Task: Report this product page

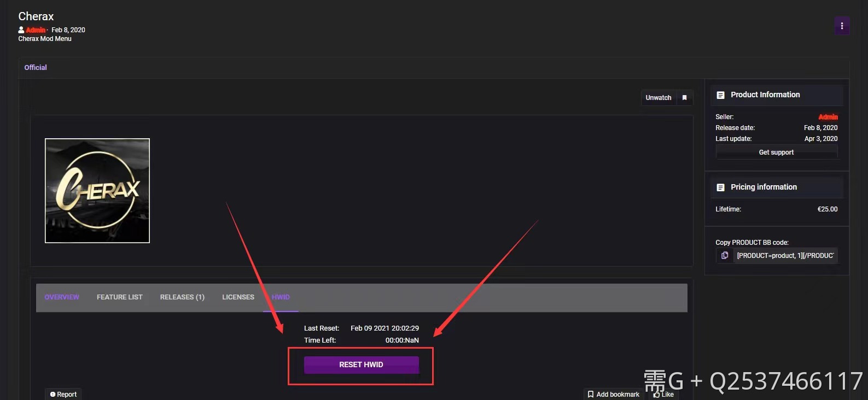Action: 63,394
